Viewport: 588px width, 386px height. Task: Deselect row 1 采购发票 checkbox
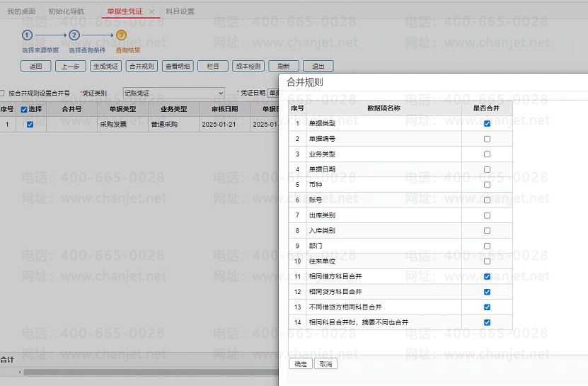[30, 125]
